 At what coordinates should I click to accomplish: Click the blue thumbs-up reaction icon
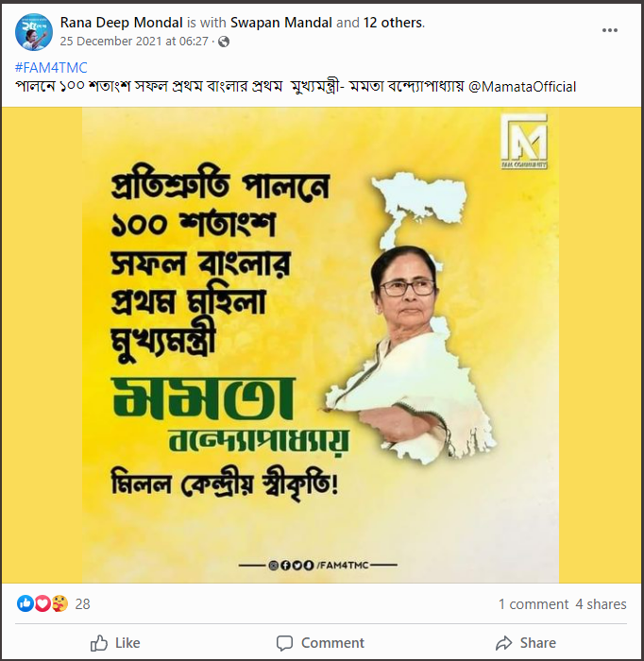(25, 603)
